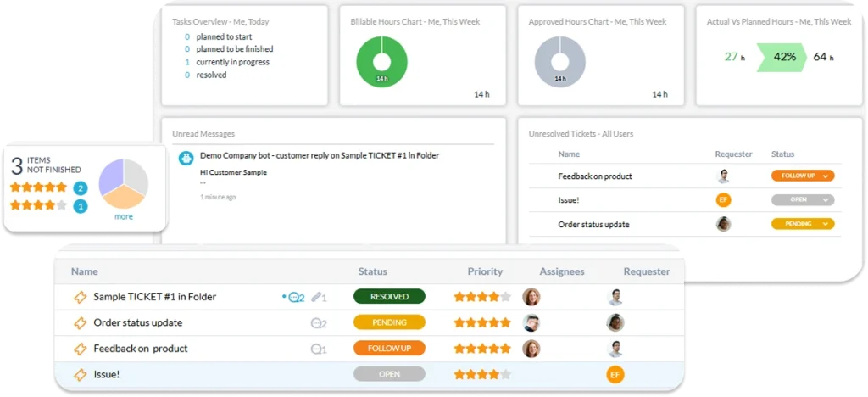Click the attachment paperclip on Sample TICKET #1
868x397 pixels.
[318, 298]
